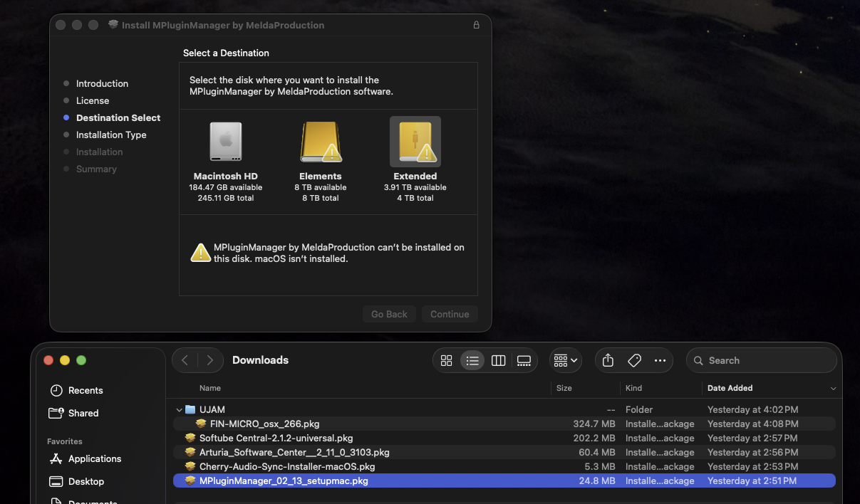Viewport: 860px width, 504px height.
Task: Sort Finder list by Size column
Action: pyautogui.click(x=564, y=388)
